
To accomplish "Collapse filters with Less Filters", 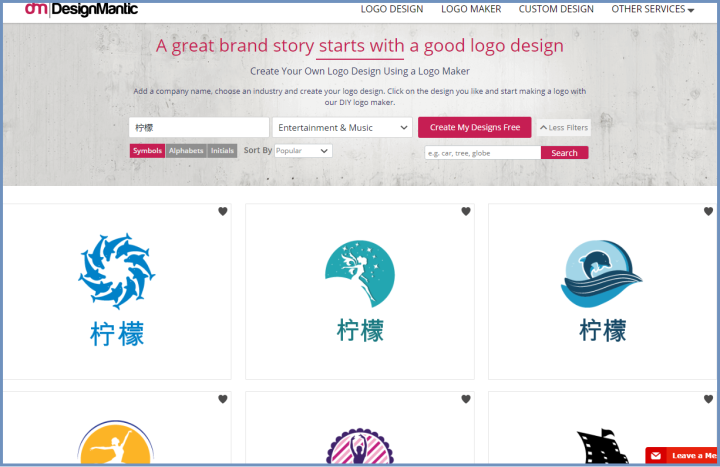I will [x=563, y=128].
